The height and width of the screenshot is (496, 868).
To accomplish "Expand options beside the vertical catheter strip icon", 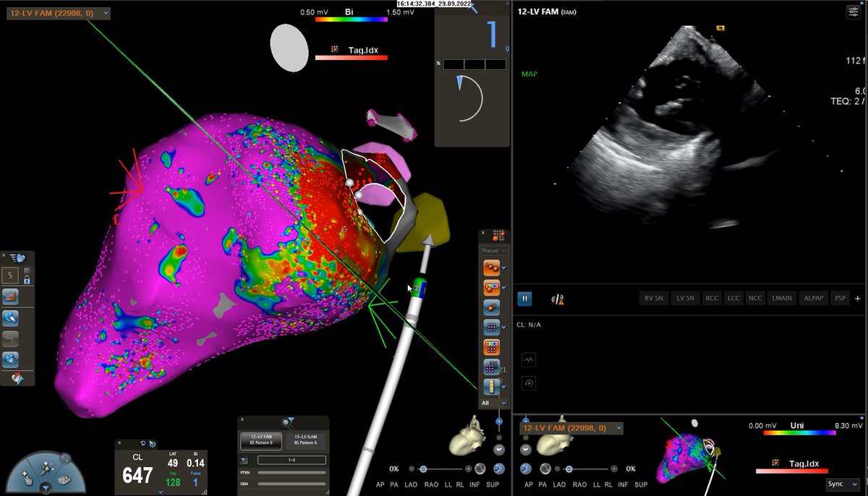I will pyautogui.click(x=504, y=387).
